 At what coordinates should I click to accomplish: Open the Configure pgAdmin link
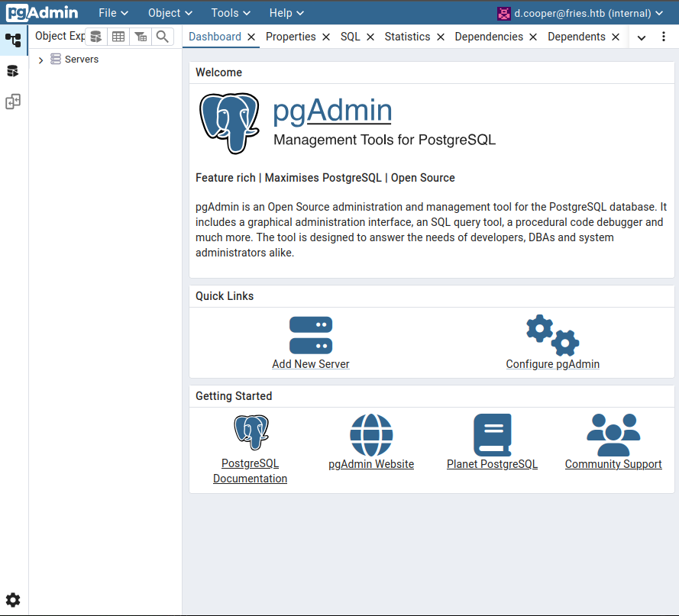coord(552,364)
